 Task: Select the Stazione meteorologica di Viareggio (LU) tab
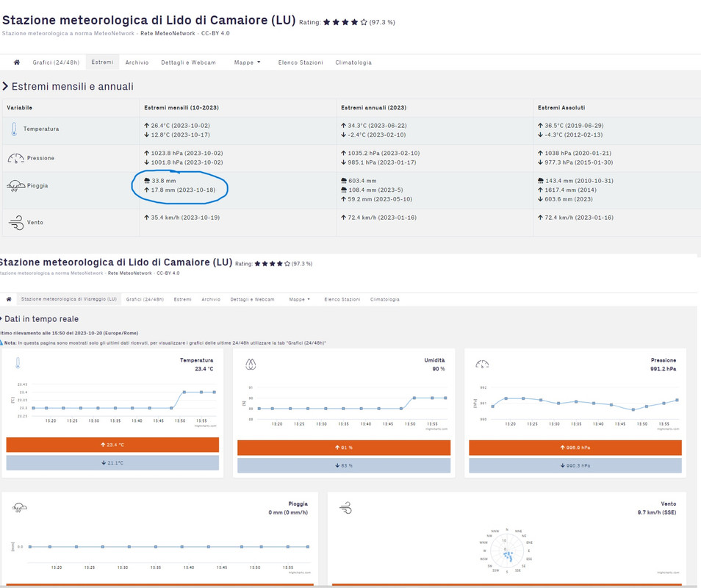(69, 299)
